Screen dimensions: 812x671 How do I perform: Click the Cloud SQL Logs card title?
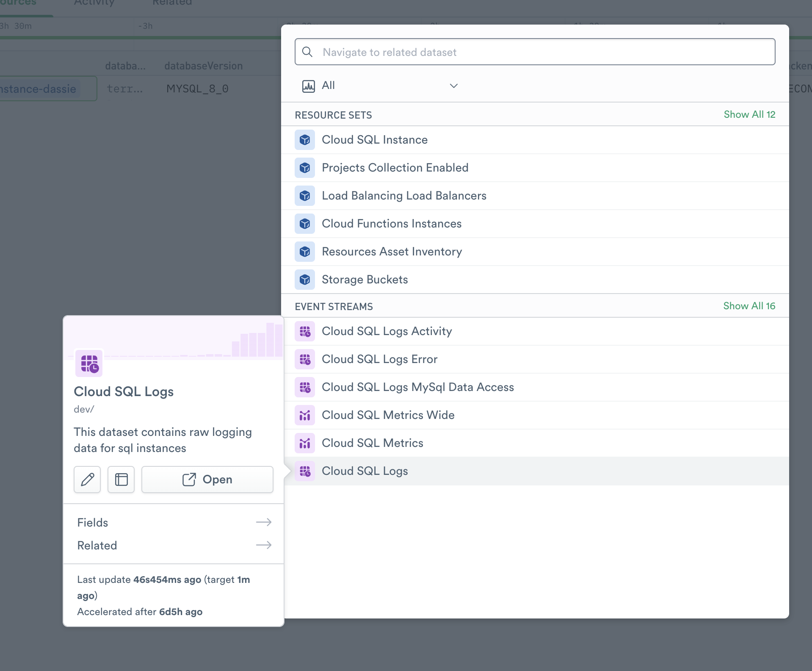coord(124,392)
